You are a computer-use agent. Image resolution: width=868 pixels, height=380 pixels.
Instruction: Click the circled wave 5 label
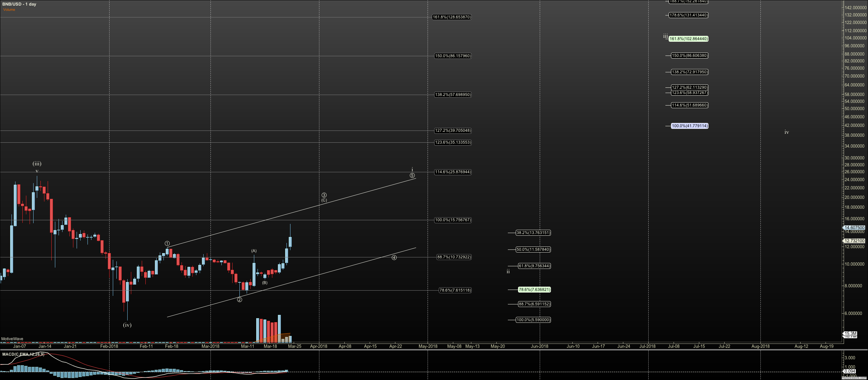click(412, 175)
